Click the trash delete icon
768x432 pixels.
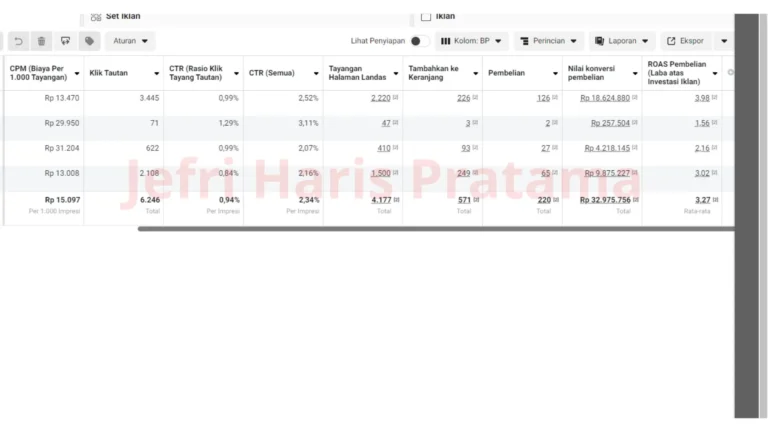(x=41, y=41)
